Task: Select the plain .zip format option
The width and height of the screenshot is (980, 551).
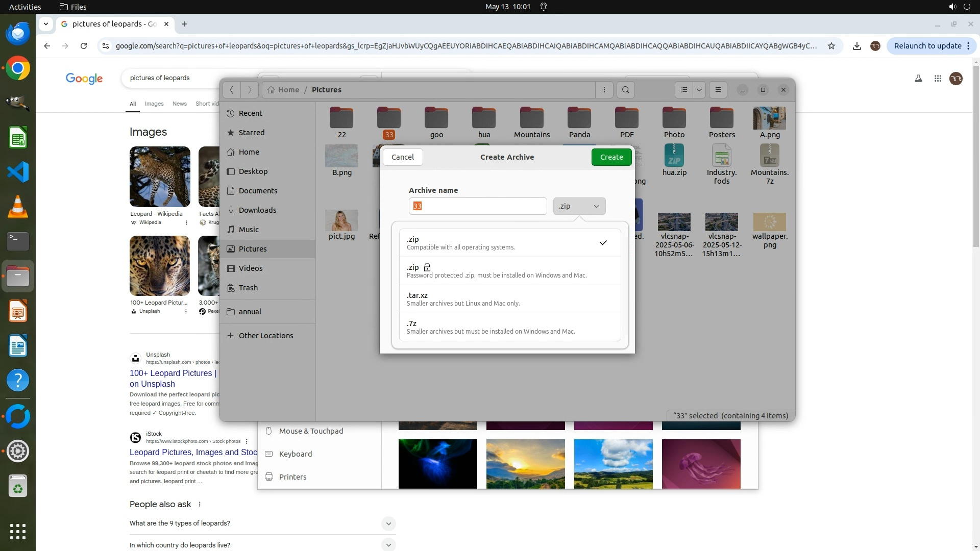Action: [x=509, y=243]
